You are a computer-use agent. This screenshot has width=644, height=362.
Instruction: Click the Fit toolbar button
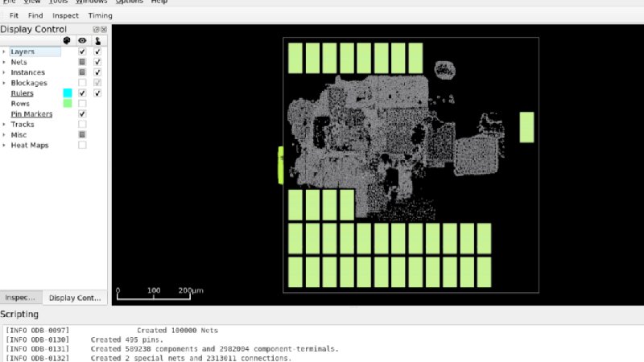[14, 15]
